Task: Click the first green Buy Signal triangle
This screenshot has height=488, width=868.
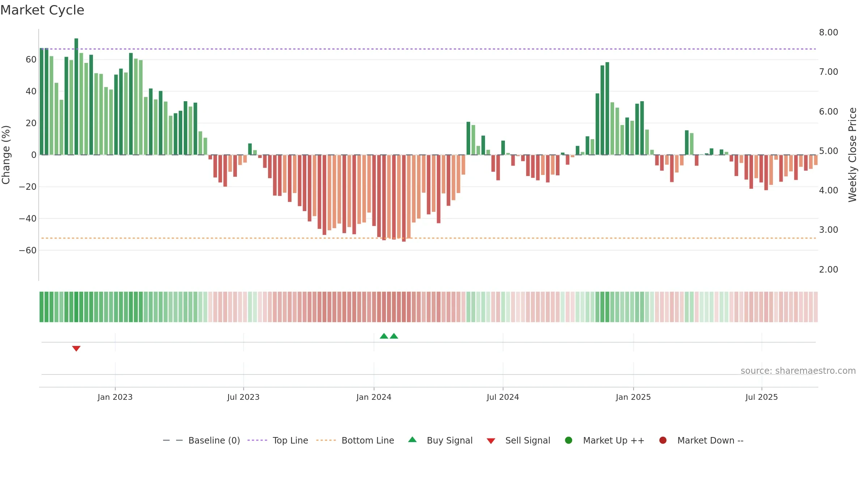Action: pos(384,336)
